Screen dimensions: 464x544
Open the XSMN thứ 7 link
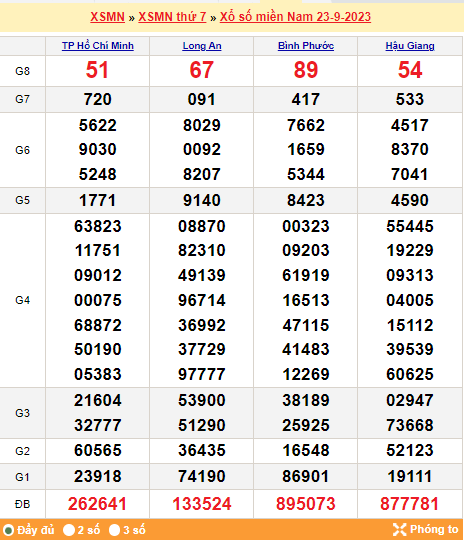click(x=172, y=17)
